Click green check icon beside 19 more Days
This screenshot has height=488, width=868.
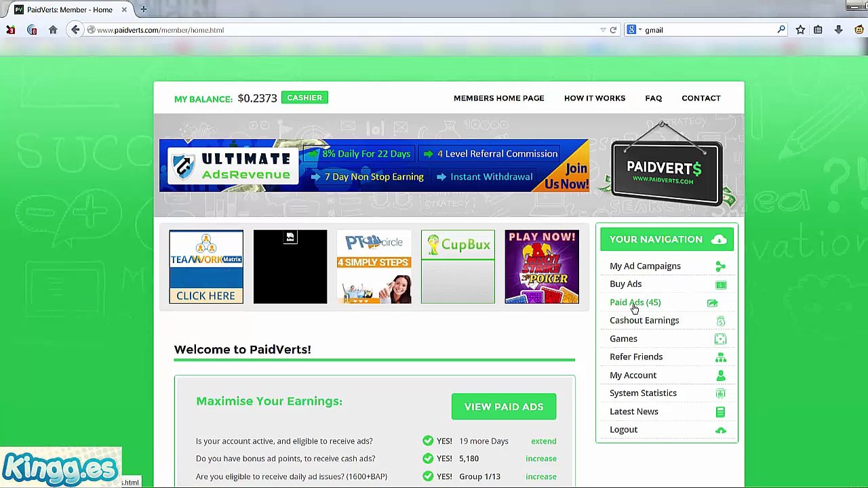pos(428,441)
